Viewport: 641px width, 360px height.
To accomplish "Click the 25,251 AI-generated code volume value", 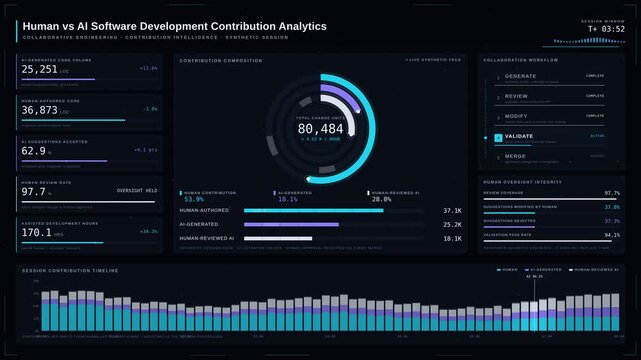I will pyautogui.click(x=39, y=69).
